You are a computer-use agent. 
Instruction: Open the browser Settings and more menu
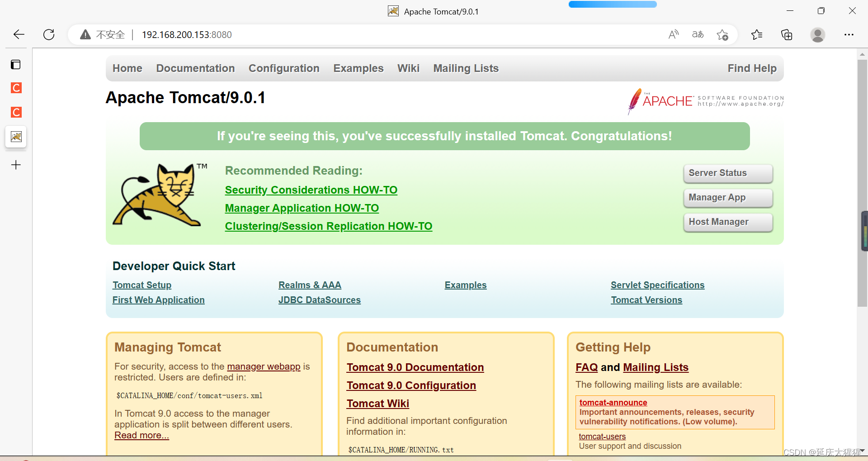click(849, 34)
